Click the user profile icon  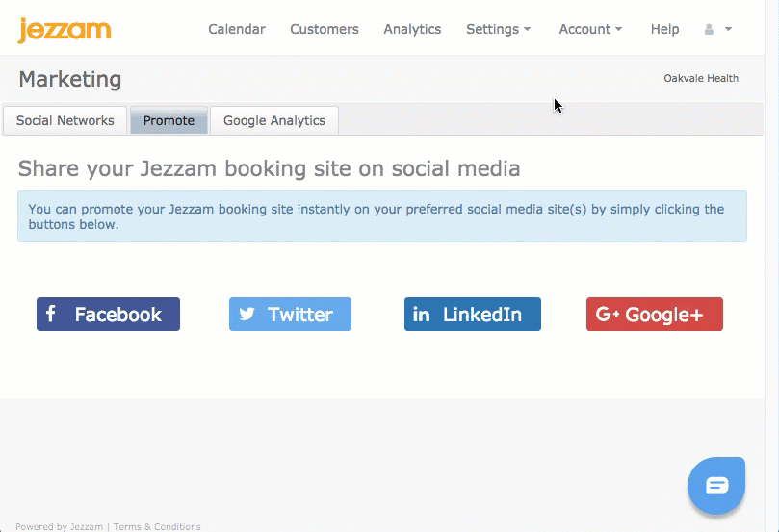pos(709,29)
